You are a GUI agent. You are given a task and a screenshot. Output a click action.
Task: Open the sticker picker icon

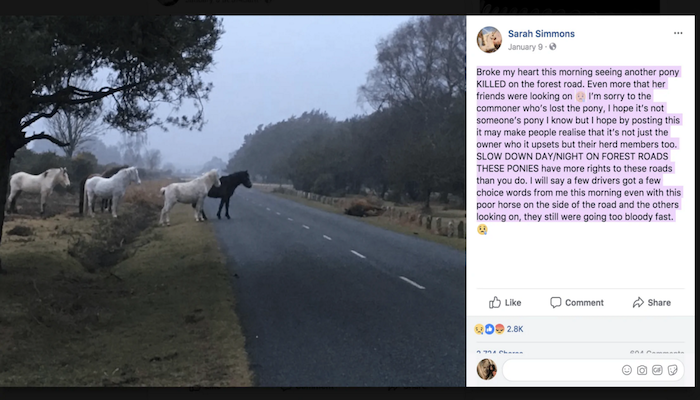click(x=672, y=370)
